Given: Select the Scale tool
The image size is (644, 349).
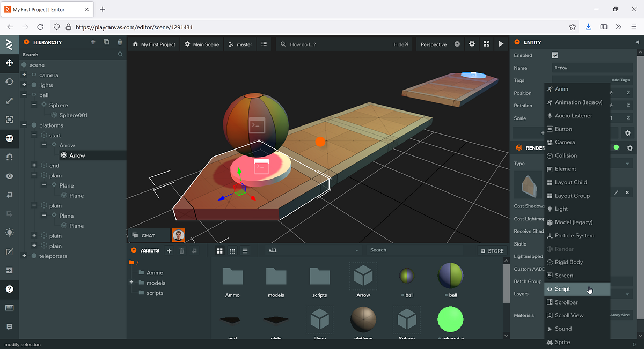Looking at the screenshot, I should tap(9, 100).
